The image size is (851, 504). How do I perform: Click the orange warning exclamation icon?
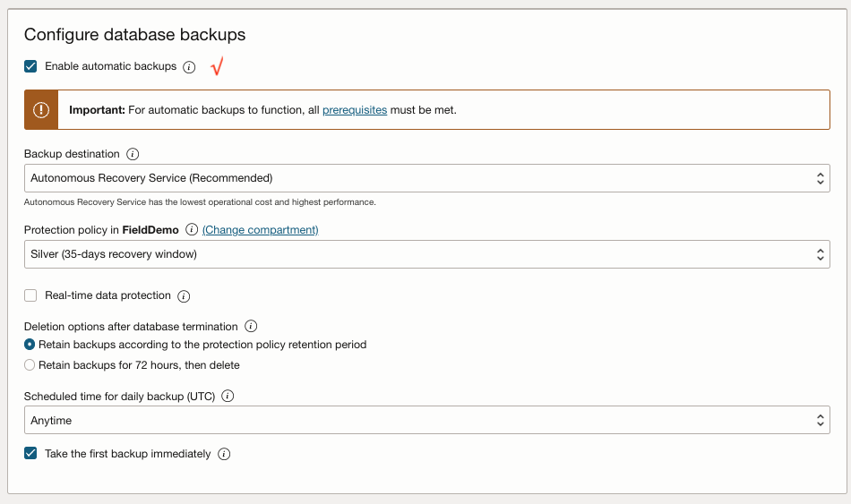pos(41,109)
